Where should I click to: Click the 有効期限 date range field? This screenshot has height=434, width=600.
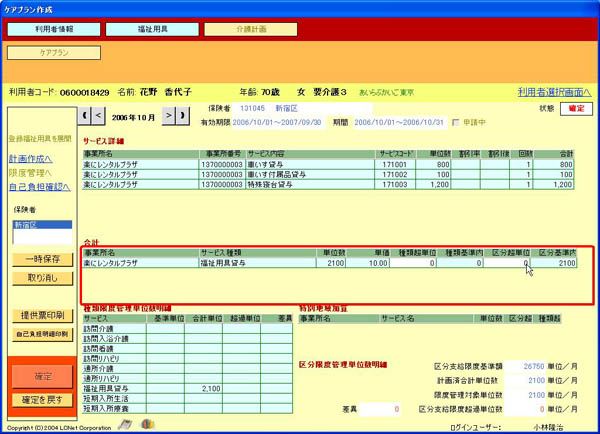coord(279,122)
